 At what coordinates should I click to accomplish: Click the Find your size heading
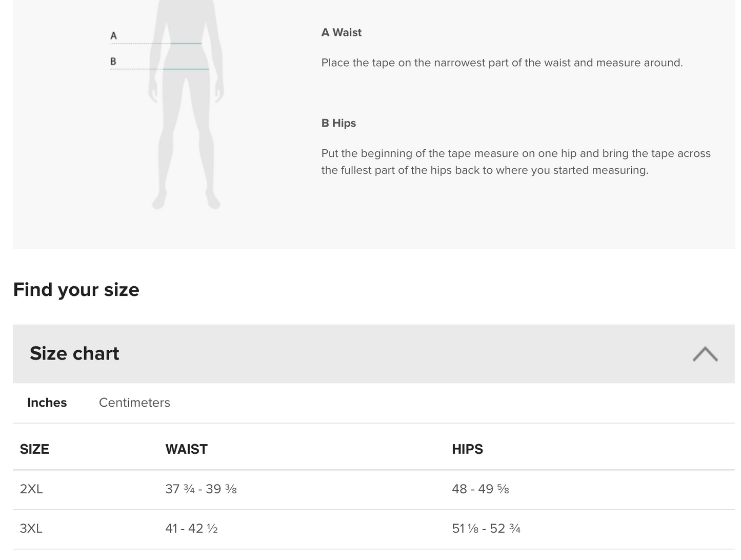(76, 290)
